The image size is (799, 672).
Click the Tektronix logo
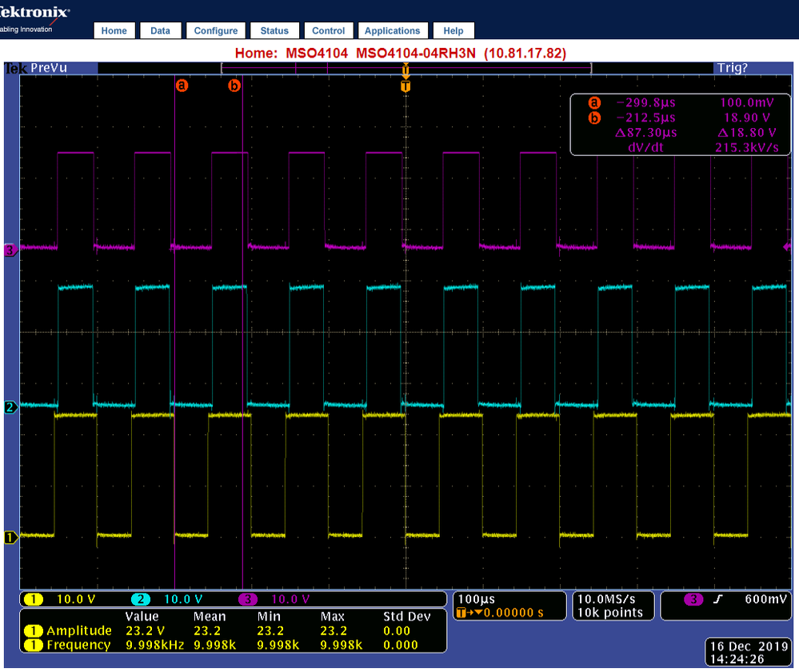tap(34, 14)
